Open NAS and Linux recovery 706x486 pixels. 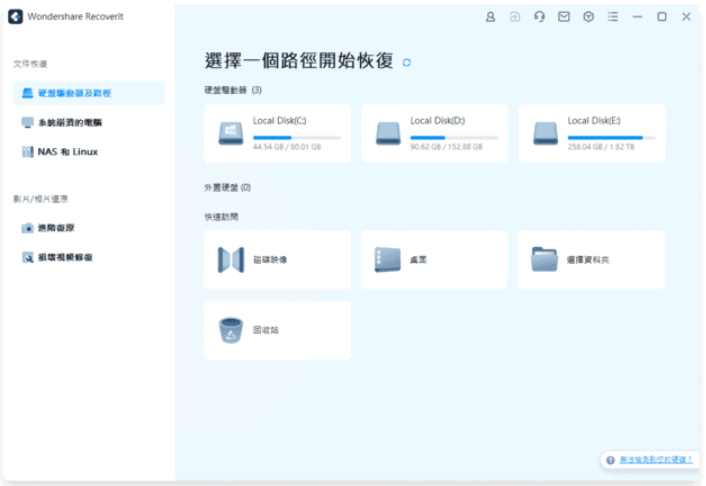[x=89, y=152]
